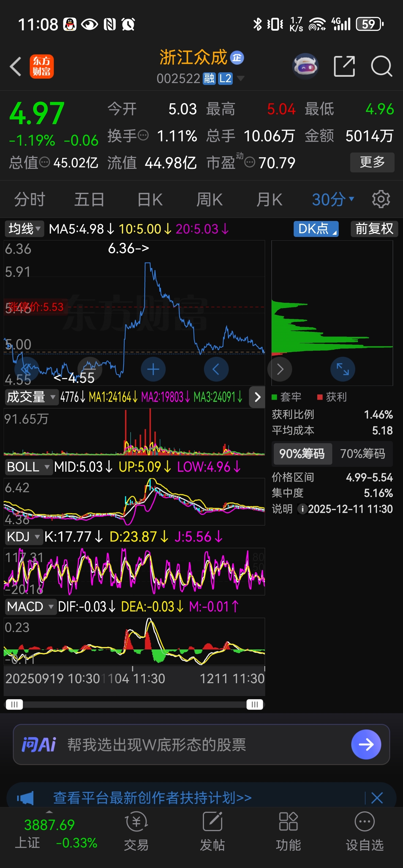Tap the 获利比例 1.46% value
Image resolution: width=403 pixels, height=868 pixels.
tap(378, 414)
